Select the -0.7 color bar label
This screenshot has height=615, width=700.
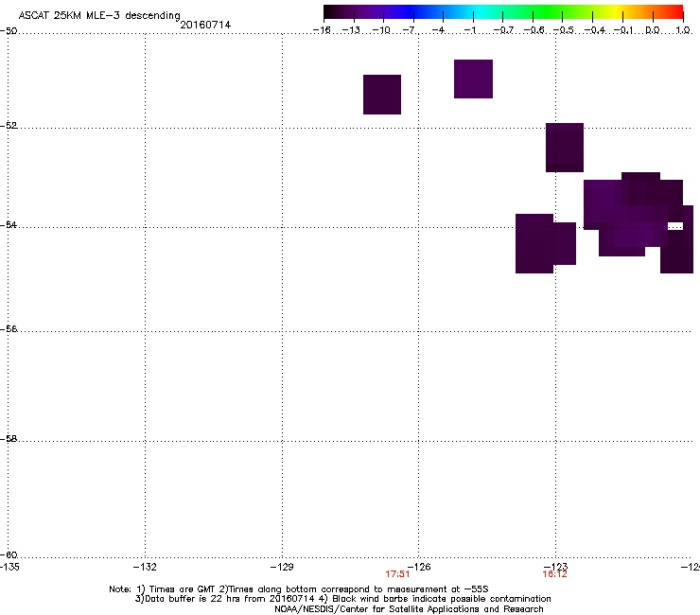tap(503, 30)
